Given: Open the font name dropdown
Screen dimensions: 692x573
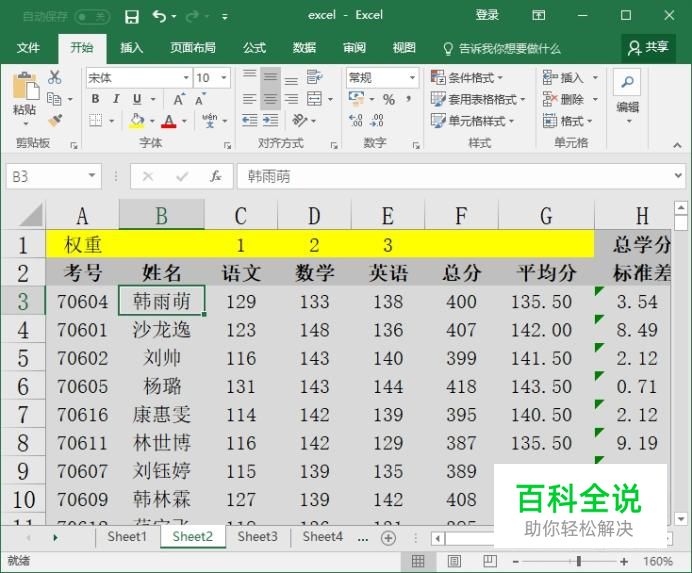Looking at the screenshot, I should click(x=186, y=78).
